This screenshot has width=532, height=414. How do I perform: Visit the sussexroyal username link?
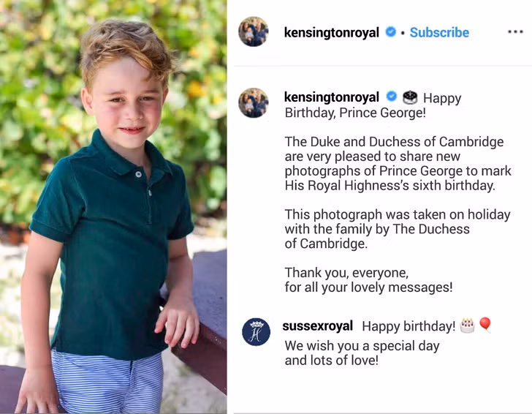[x=317, y=326]
